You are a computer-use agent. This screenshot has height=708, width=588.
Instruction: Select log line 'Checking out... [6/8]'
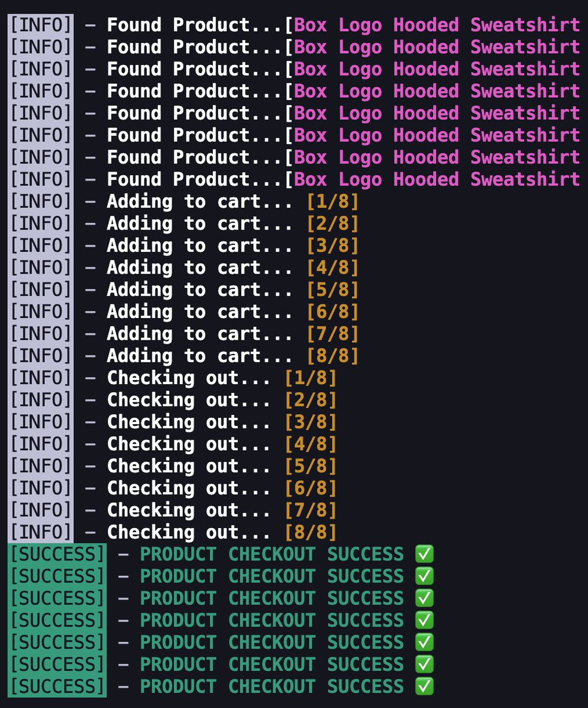tap(172, 488)
